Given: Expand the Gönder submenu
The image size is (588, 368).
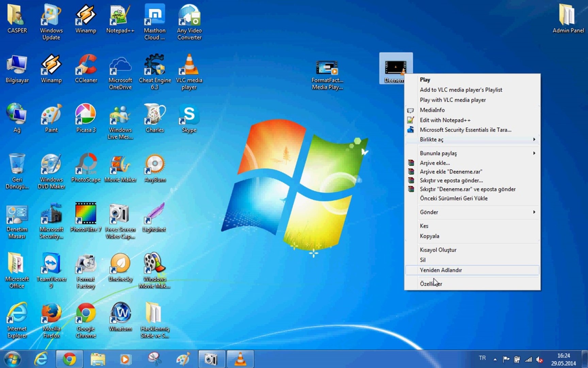Looking at the screenshot, I should pyautogui.click(x=472, y=212).
